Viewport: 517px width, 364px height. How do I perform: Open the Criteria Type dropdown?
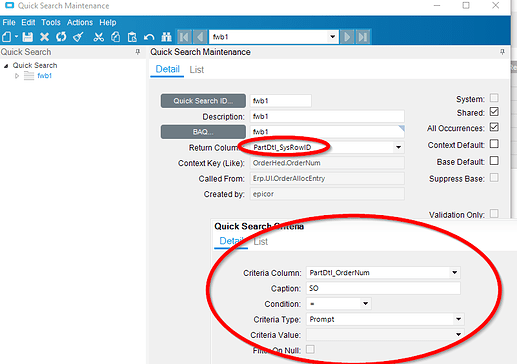click(458, 319)
